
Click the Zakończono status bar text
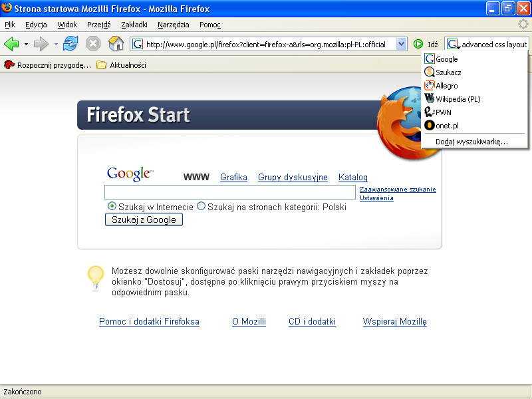(x=23, y=392)
